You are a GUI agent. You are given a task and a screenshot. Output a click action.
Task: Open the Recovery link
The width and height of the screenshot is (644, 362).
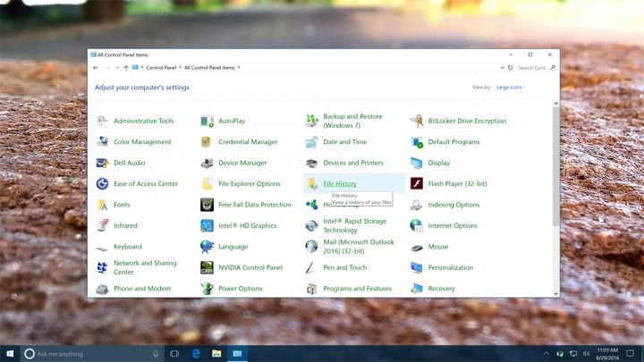click(441, 289)
